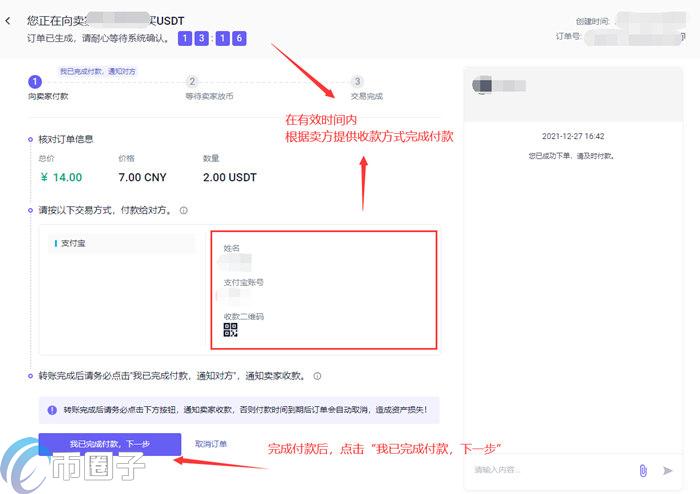Click chat timestamp 2021-12-27 16:42
Screen dimensions: 700x494
pos(573,136)
